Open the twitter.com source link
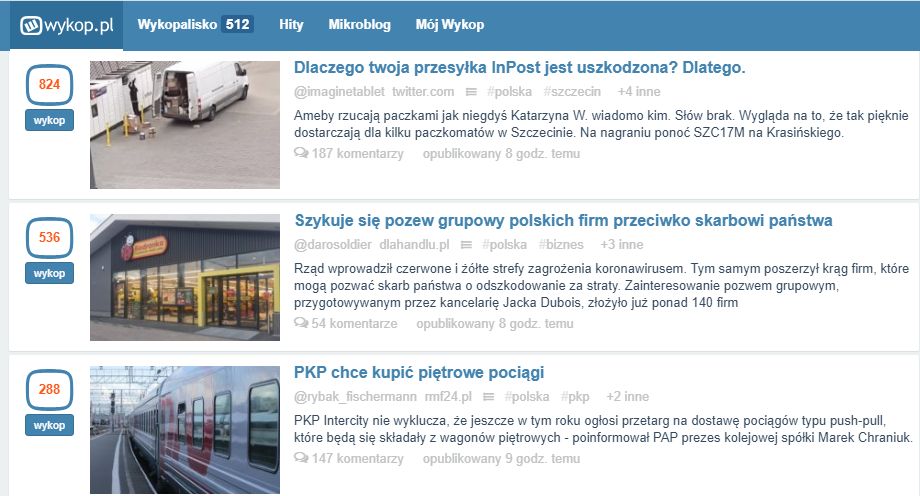Image resolution: width=920 pixels, height=496 pixels. (x=423, y=92)
